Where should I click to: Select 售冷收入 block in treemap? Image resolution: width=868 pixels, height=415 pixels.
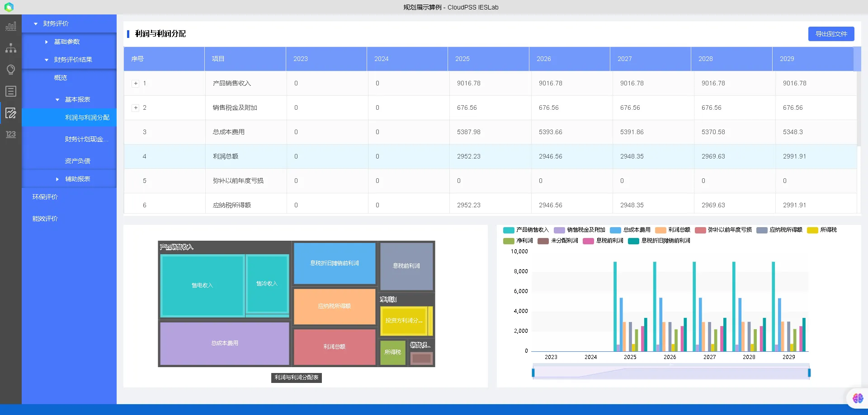[267, 284]
